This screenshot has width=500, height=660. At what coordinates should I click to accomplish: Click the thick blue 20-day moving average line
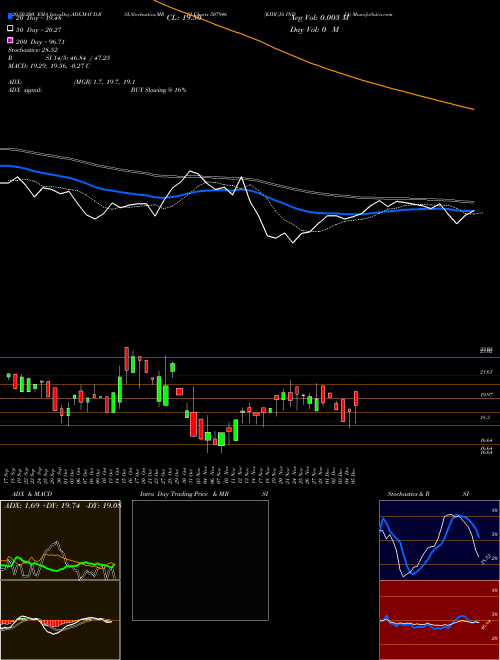236,189
